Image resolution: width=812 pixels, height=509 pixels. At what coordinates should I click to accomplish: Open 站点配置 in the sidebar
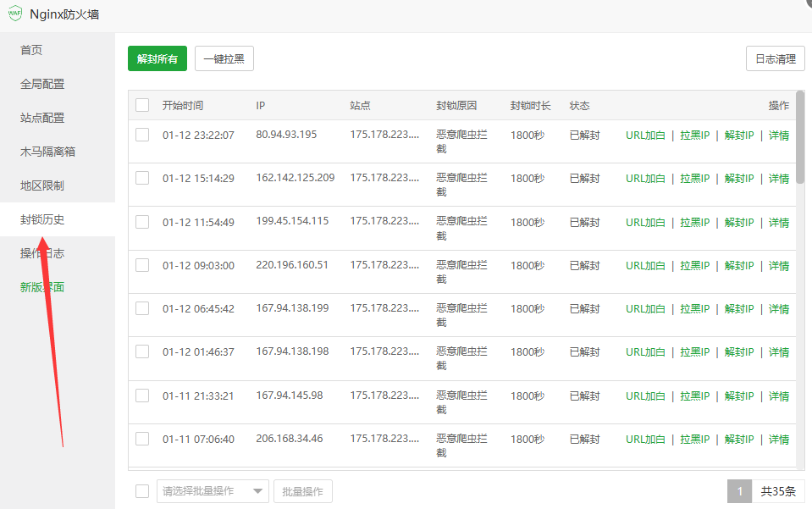click(x=42, y=118)
